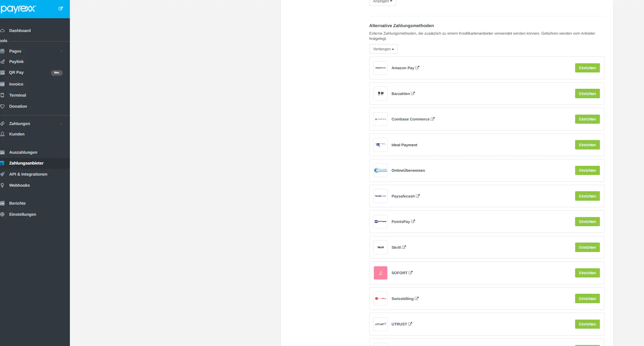
Task: Expand the Zahlungen submenu chevron
Action: tap(61, 124)
